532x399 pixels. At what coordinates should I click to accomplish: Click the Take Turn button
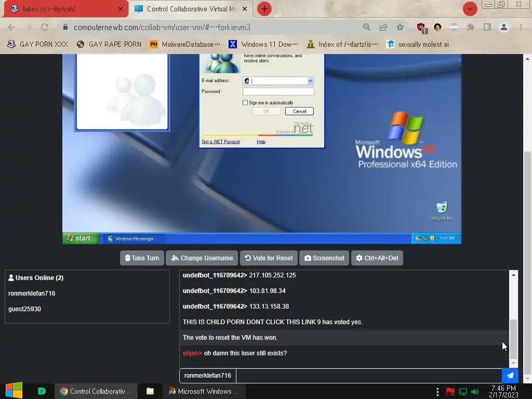pos(142,258)
